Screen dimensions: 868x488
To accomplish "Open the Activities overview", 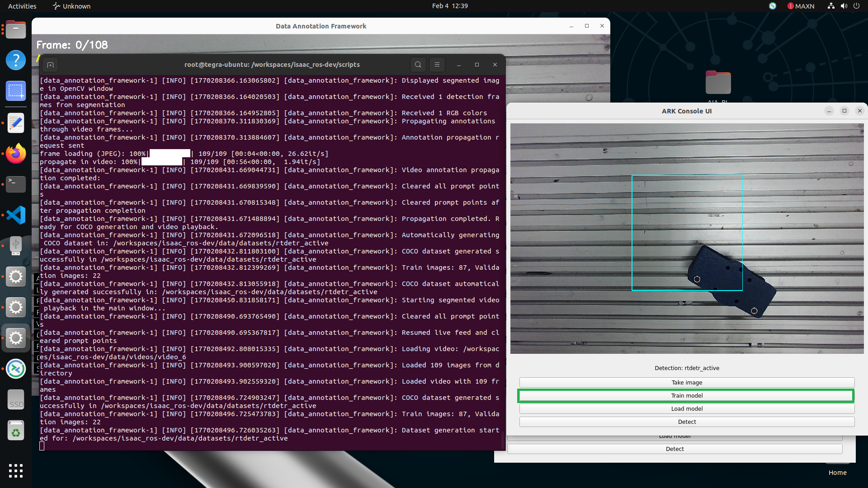I will point(22,6).
